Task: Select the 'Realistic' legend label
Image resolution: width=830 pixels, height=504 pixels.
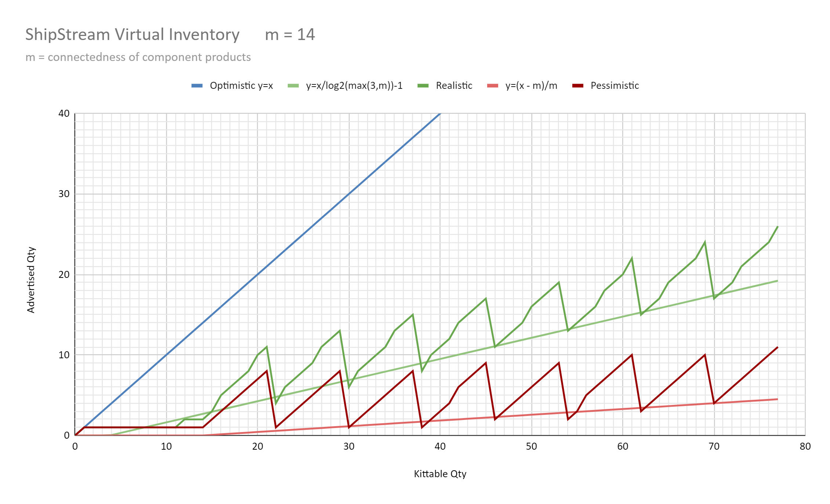Action: [454, 86]
